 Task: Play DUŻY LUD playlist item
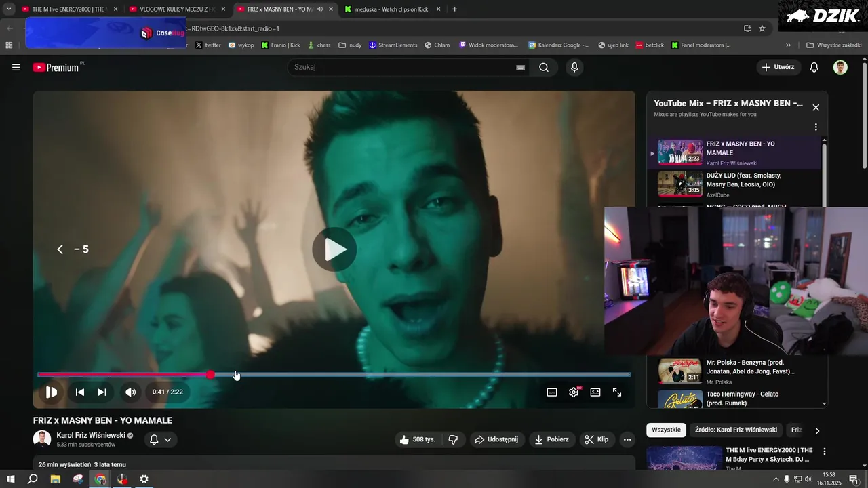734,184
